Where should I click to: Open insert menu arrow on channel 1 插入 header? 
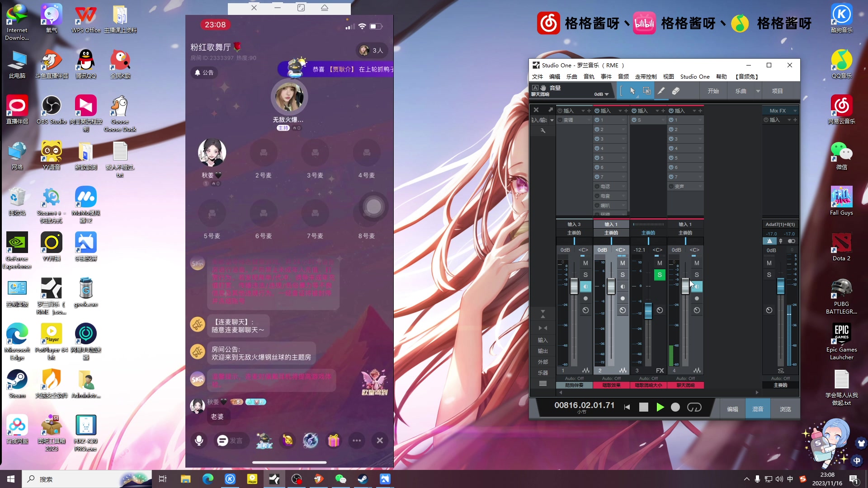(583, 111)
